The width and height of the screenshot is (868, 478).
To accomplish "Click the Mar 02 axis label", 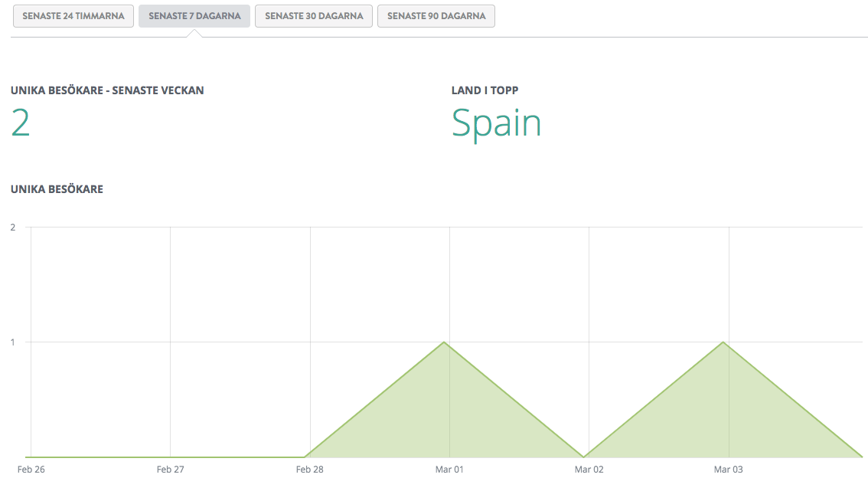I will (x=589, y=469).
